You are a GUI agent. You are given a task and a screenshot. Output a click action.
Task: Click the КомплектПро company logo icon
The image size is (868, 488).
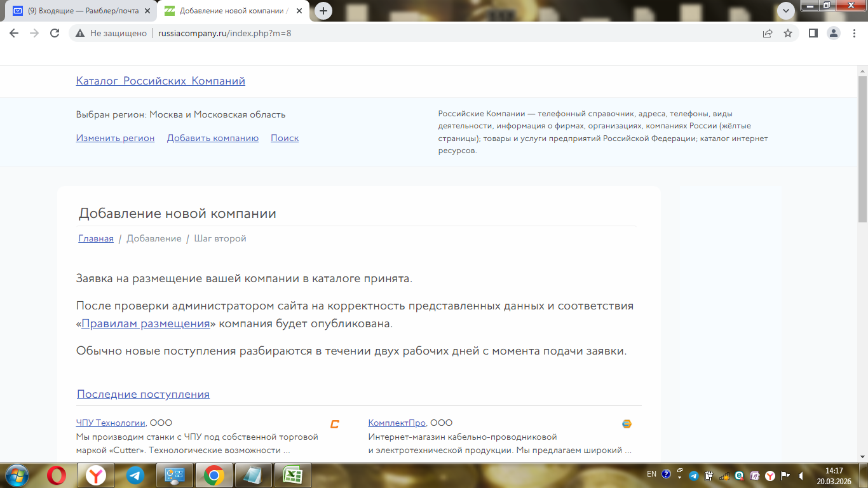627,424
